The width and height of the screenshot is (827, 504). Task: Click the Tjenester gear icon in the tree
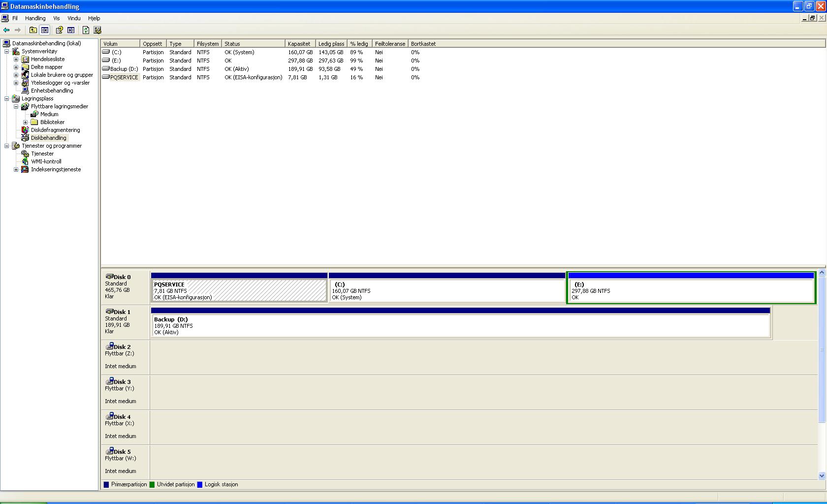click(x=25, y=154)
